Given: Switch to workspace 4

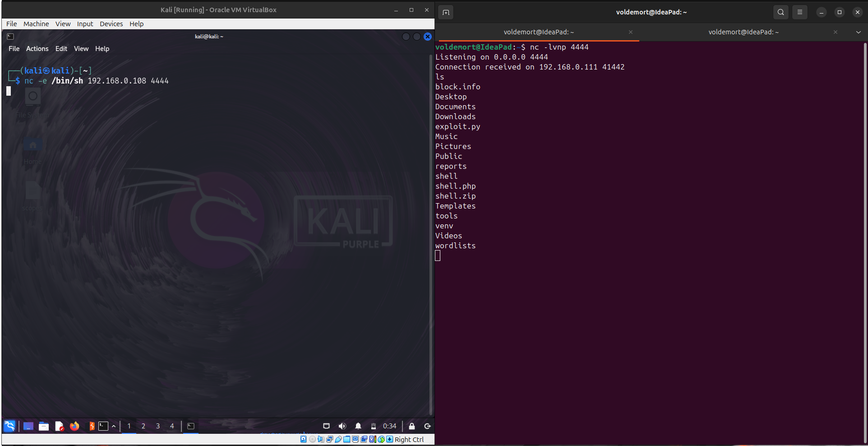Looking at the screenshot, I should pos(172,426).
